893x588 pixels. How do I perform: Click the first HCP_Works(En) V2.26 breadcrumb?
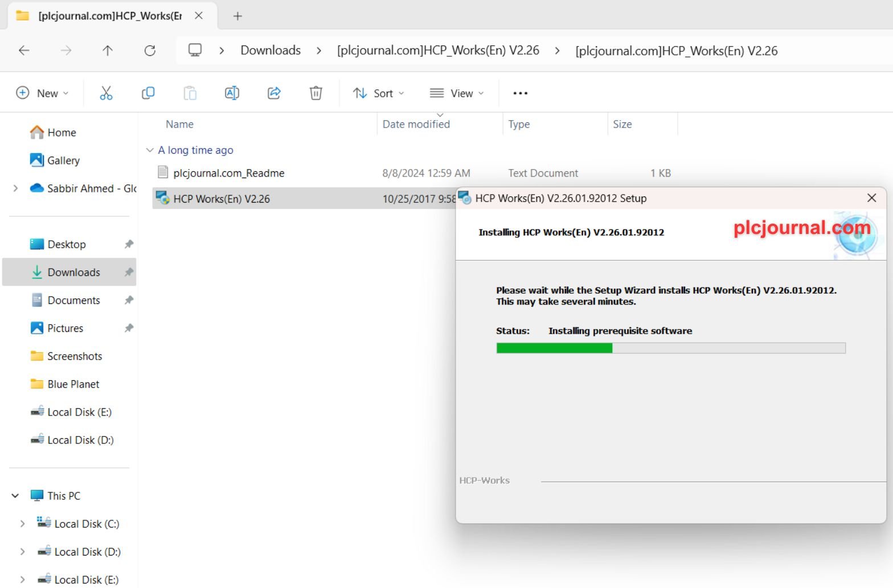tap(438, 50)
